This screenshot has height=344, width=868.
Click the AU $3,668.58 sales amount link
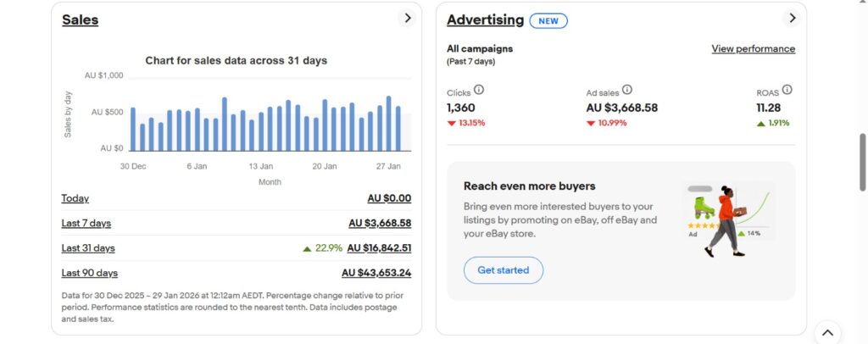click(380, 223)
